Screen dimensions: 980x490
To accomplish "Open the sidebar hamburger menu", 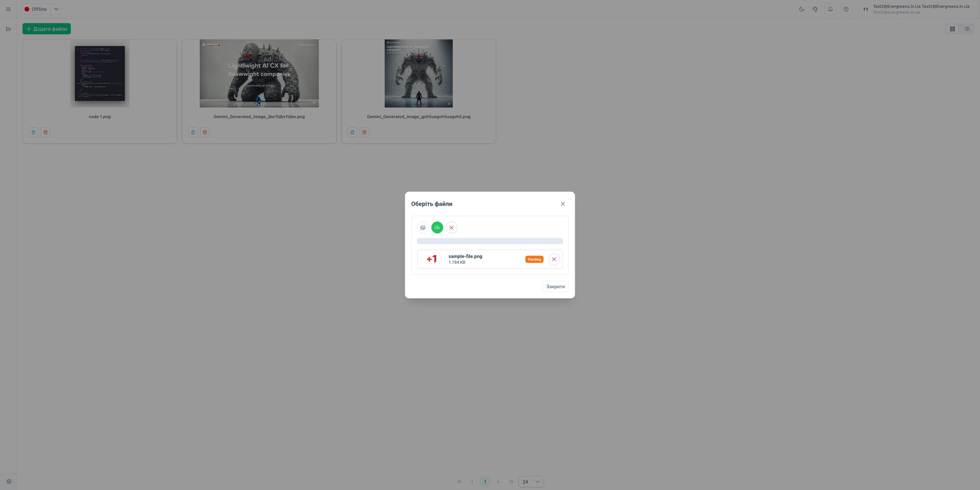I will [8, 9].
